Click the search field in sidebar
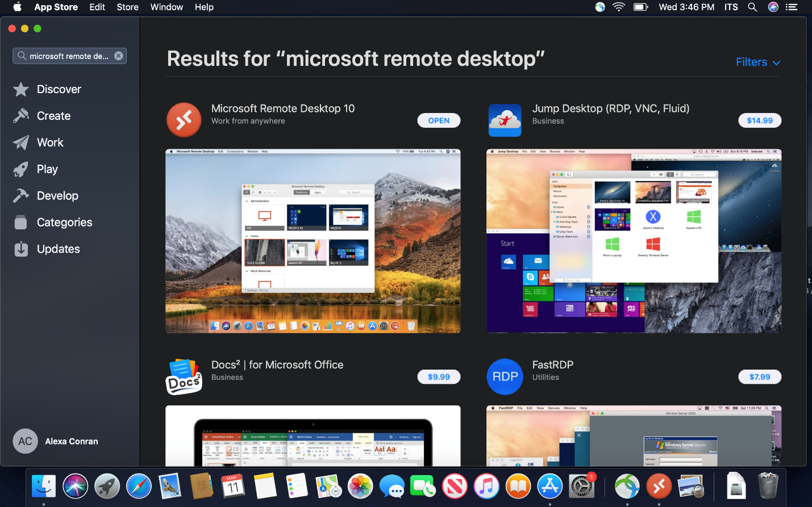The image size is (812, 507). (x=69, y=56)
